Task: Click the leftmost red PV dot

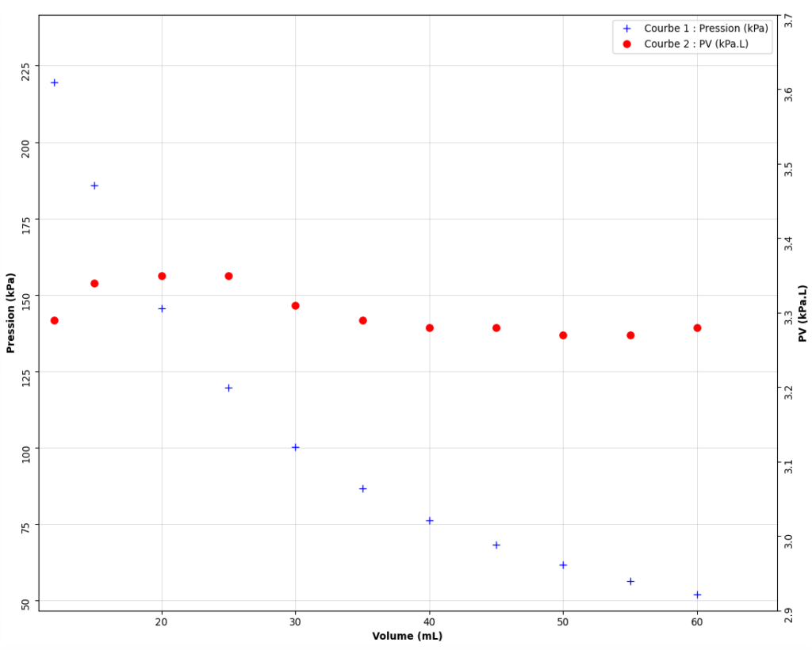Action: coord(55,320)
